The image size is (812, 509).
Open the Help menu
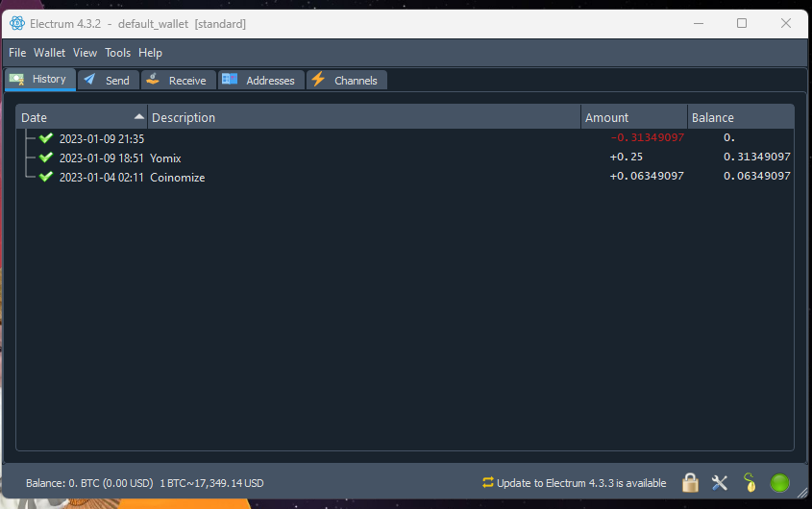click(150, 53)
